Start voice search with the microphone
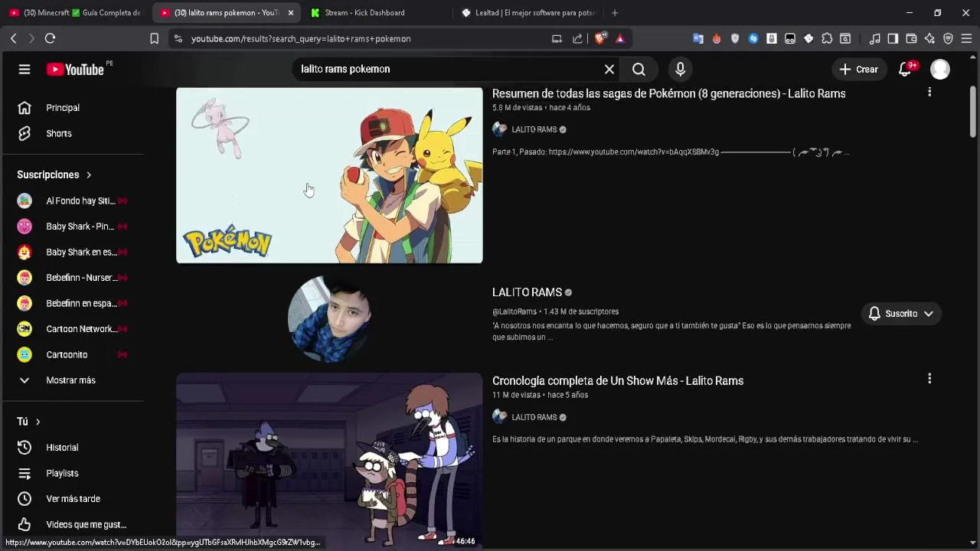980x551 pixels. click(680, 70)
